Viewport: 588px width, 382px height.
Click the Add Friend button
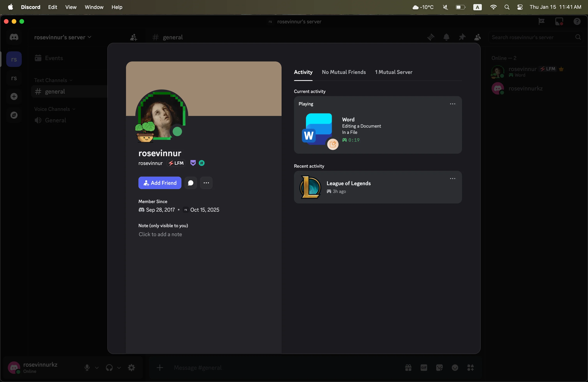pyautogui.click(x=160, y=183)
